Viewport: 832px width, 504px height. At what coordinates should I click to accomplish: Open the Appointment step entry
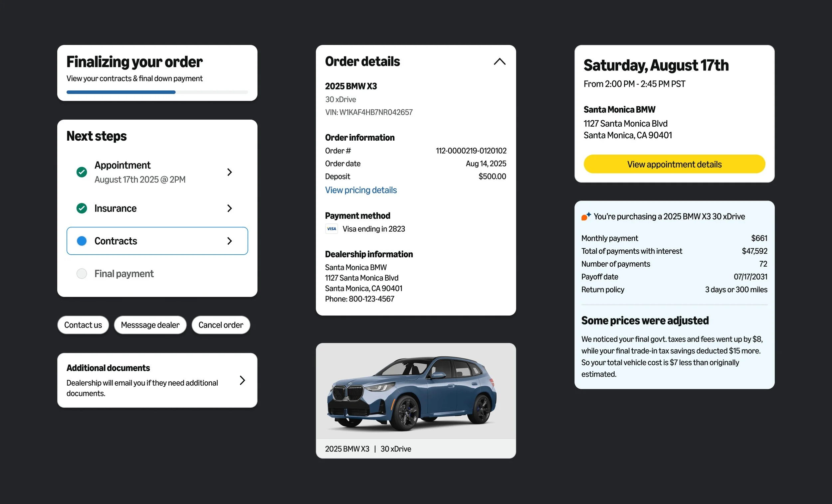pyautogui.click(x=157, y=172)
